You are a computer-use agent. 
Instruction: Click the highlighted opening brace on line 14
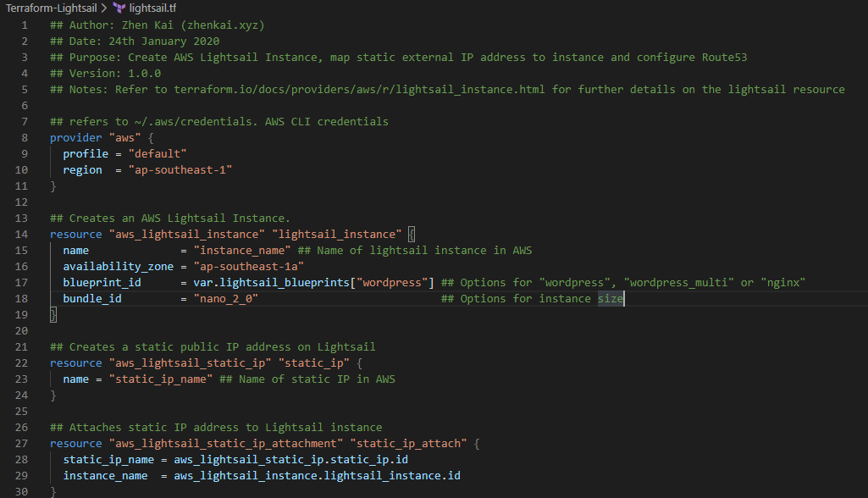(412, 234)
